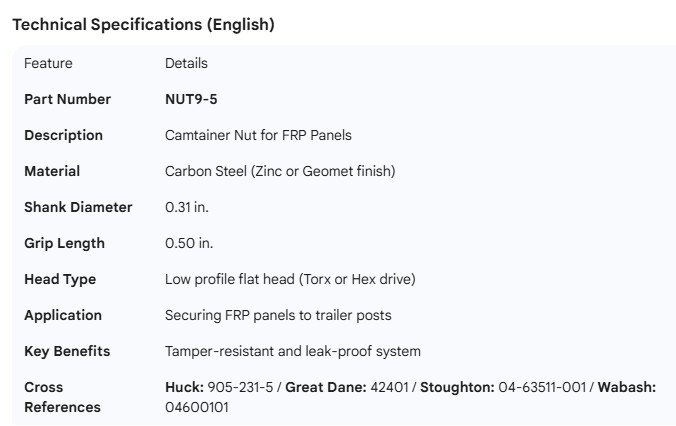Click the Huck 905-231-5 cross reference
This screenshot has width=676, height=426.
coord(220,387)
